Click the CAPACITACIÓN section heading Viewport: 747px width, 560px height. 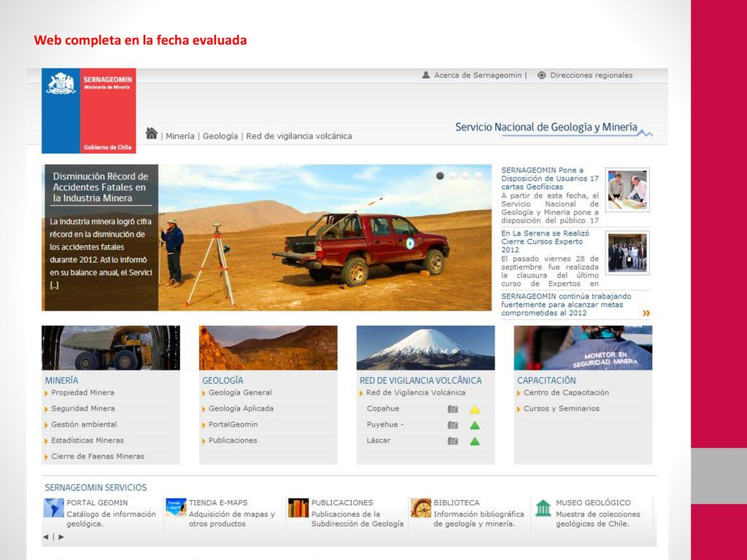pos(546,381)
